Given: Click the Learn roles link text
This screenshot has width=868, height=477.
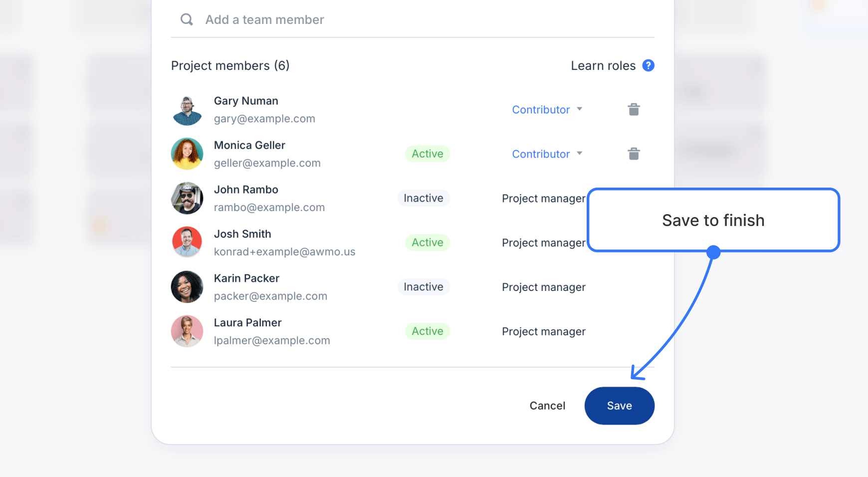Looking at the screenshot, I should (x=603, y=65).
